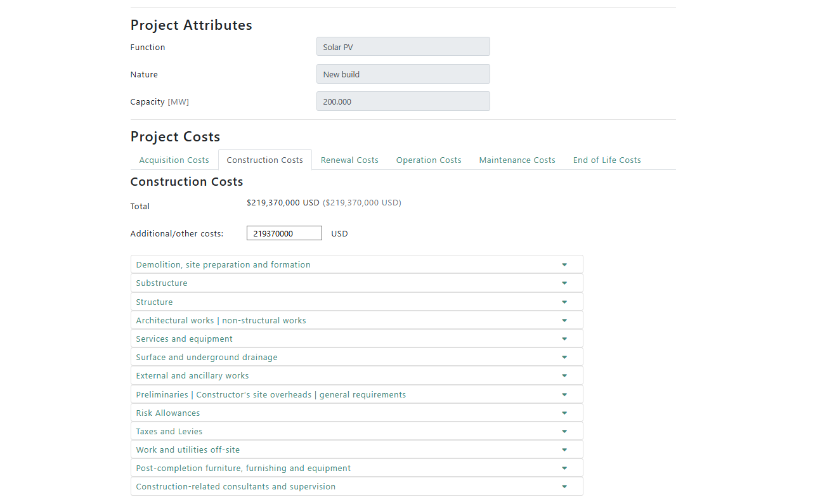
Task: Click the Additional/other costs input field
Action: (x=284, y=233)
